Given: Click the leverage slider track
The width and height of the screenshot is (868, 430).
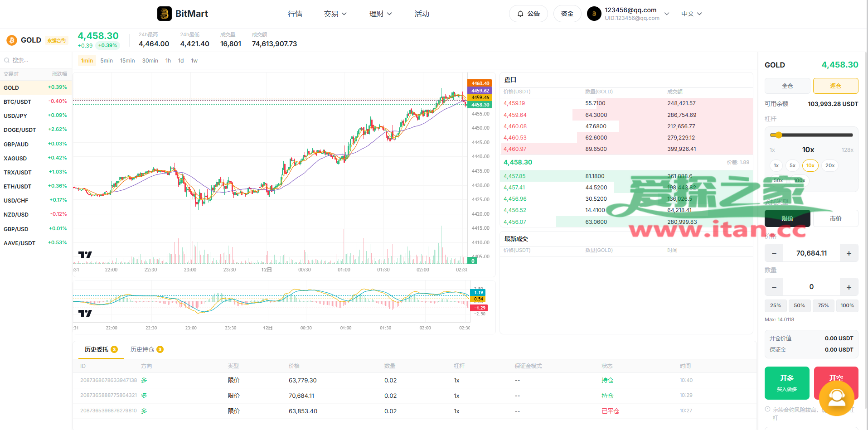Looking at the screenshot, I should coord(812,135).
